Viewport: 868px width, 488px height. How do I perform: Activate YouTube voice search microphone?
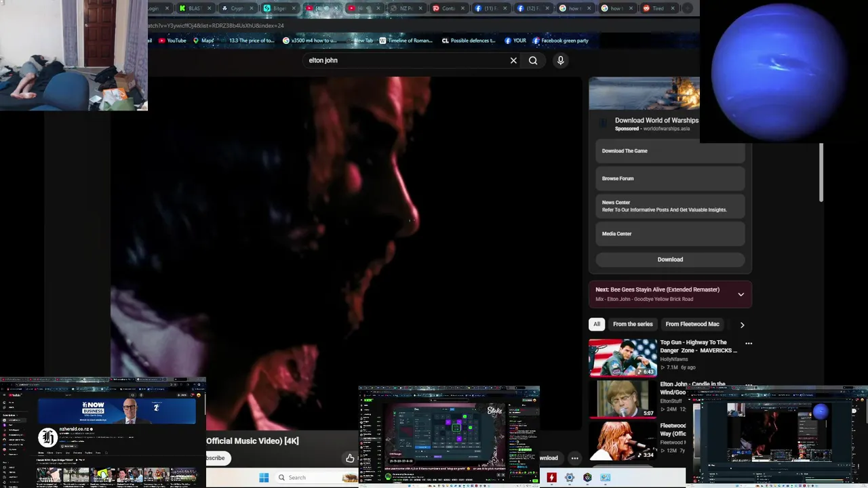[x=560, y=60]
